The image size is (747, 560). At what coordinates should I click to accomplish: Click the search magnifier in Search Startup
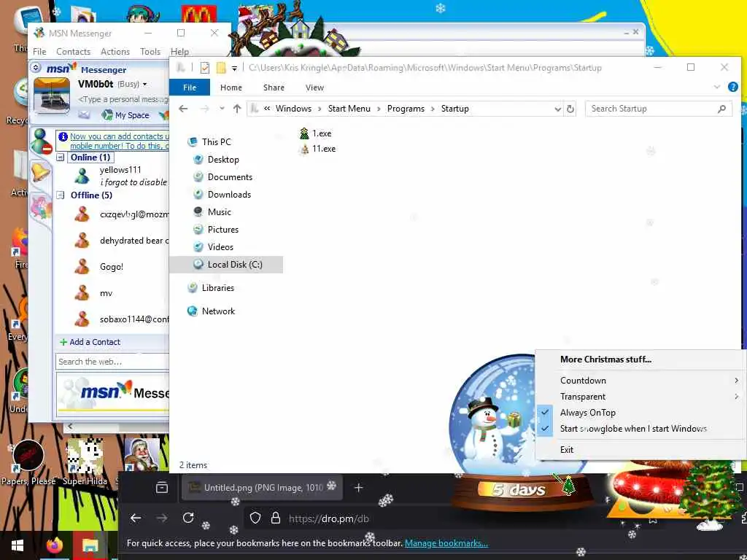click(x=721, y=109)
